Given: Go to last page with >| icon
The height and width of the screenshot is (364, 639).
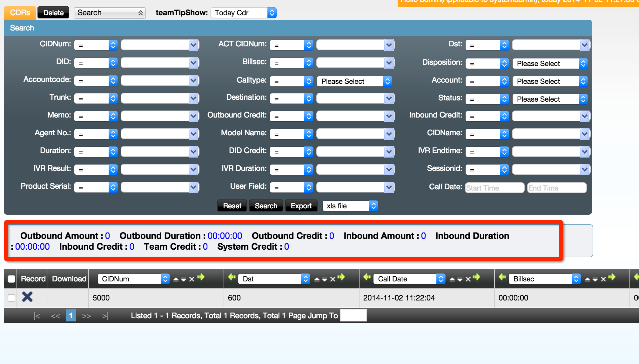Looking at the screenshot, I should point(105,316).
